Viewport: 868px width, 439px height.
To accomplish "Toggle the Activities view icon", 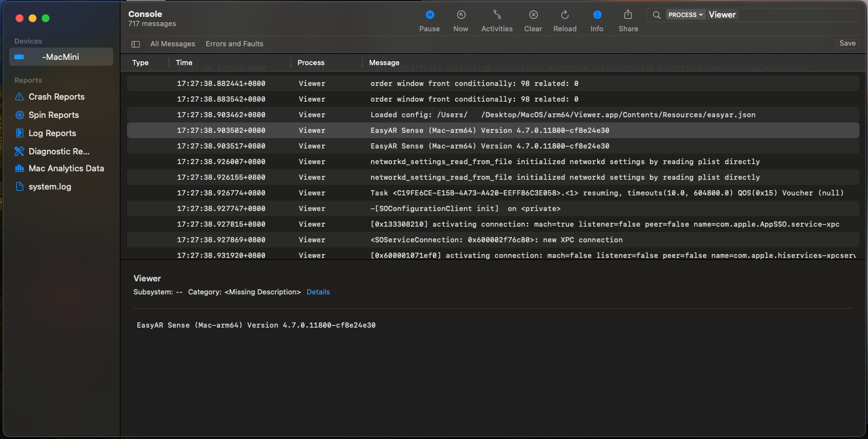I will coord(497,15).
